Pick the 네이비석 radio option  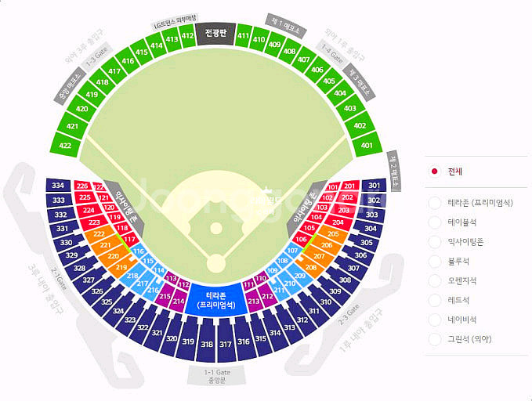(x=434, y=320)
